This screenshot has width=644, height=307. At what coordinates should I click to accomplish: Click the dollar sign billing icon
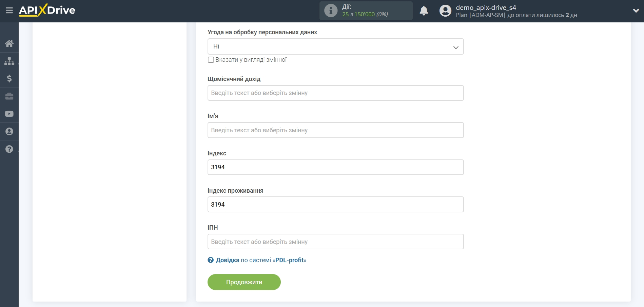pyautogui.click(x=9, y=79)
